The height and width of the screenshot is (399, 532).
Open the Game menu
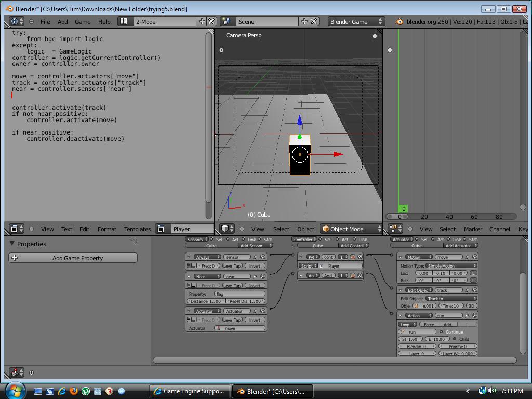pos(83,22)
